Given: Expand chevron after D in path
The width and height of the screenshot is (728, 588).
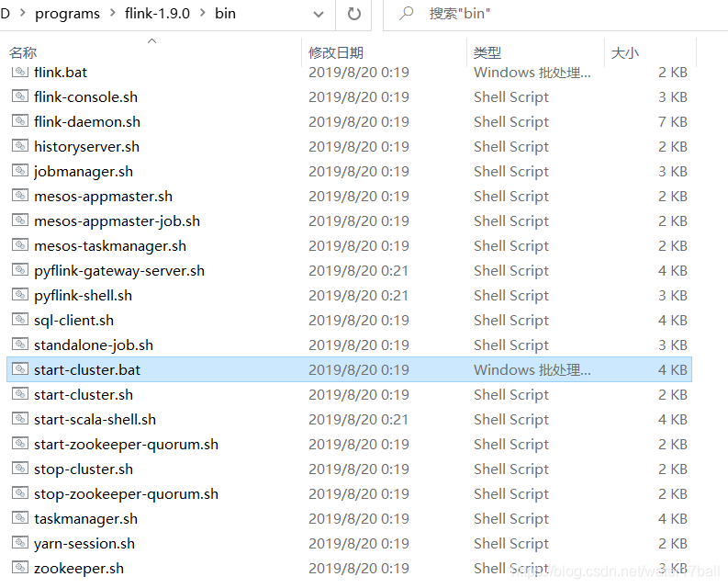Looking at the screenshot, I should coord(22,14).
